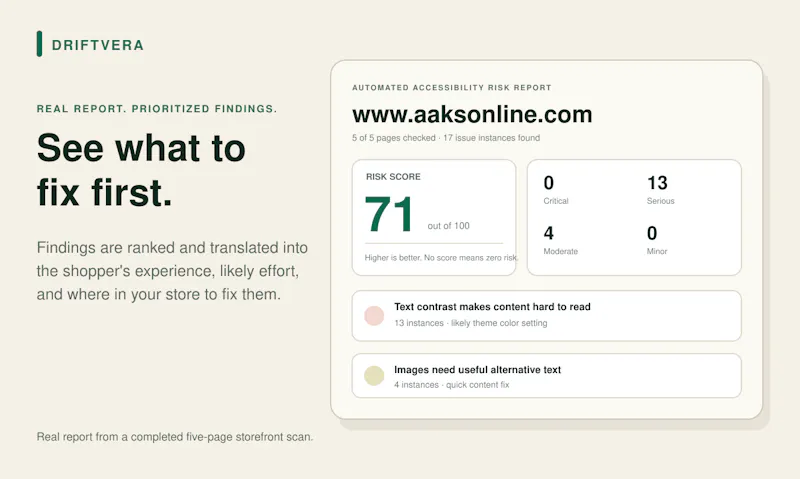
Task: Select the yellow severity dot for alt text
Action: 374,376
